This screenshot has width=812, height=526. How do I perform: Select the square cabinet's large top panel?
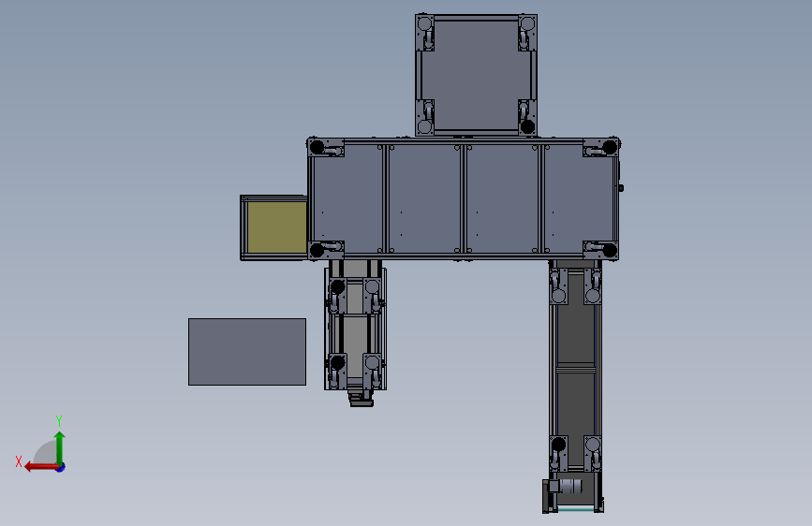[x=476, y=75]
